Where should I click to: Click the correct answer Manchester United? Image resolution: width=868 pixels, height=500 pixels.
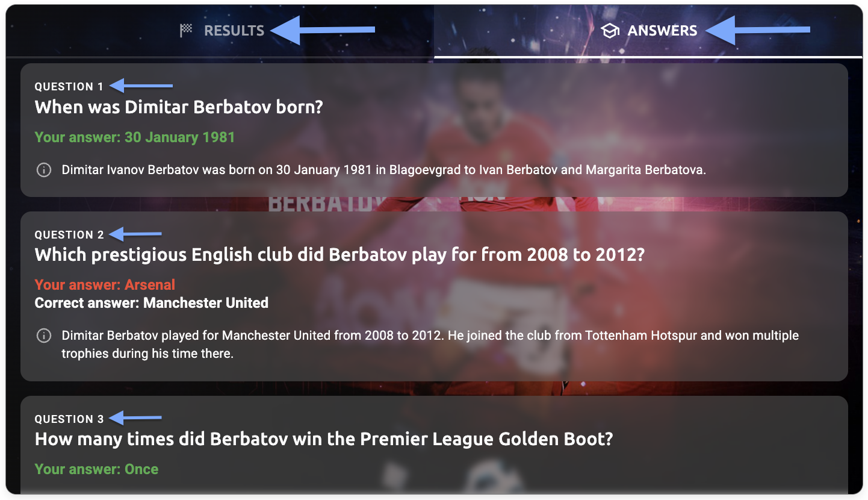click(151, 303)
